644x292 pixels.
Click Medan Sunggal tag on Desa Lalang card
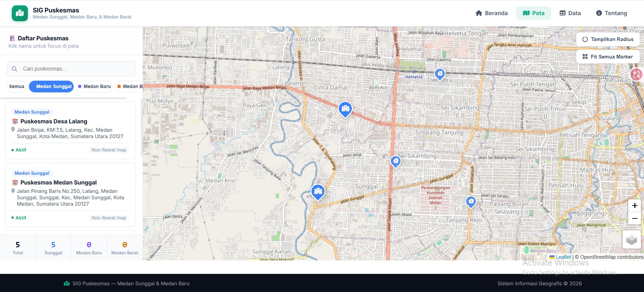pos(32,112)
